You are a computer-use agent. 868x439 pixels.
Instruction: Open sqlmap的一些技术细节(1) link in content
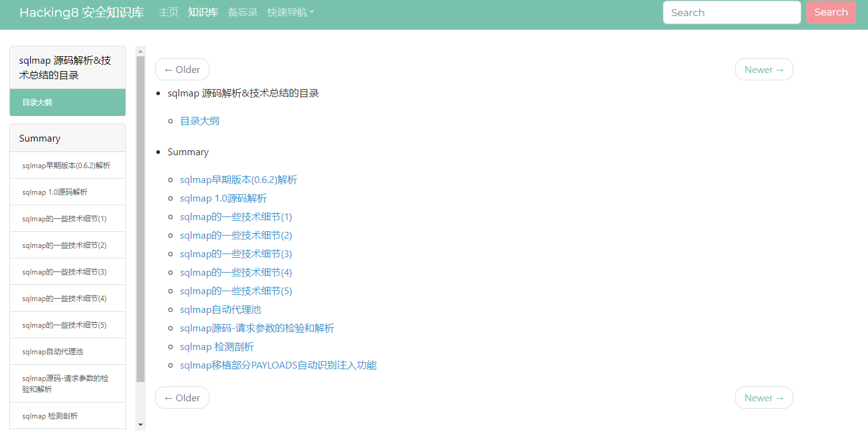236,216
